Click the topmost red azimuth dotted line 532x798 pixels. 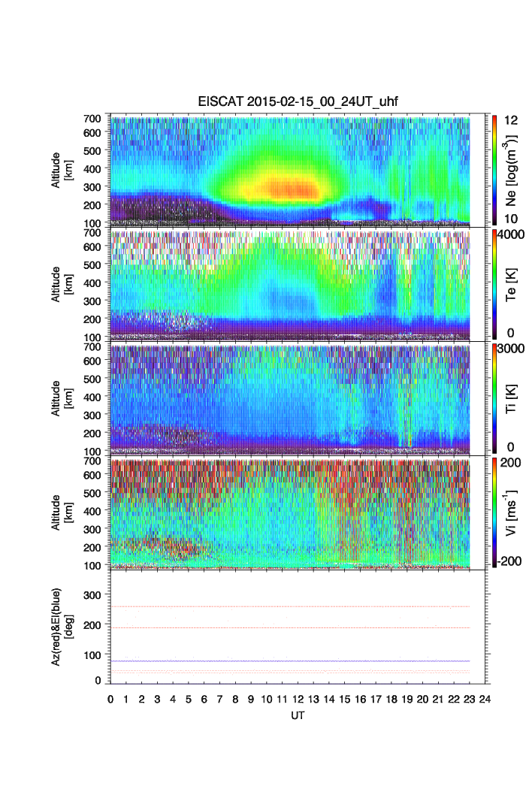290,606
